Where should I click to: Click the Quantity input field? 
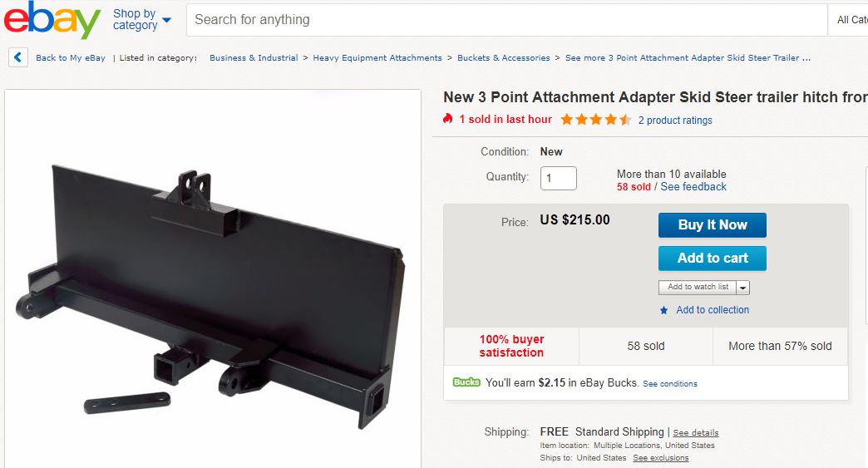pos(558,178)
